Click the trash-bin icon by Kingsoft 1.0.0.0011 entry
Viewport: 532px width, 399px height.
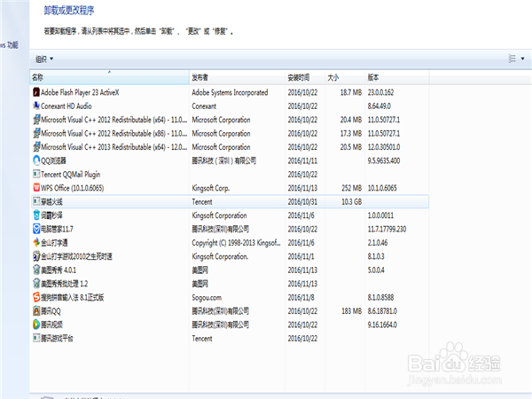click(x=36, y=215)
